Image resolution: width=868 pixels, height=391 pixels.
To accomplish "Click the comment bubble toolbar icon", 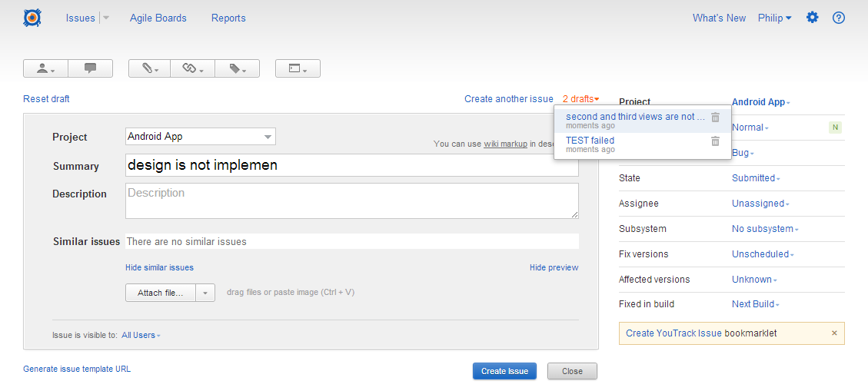I will click(90, 68).
